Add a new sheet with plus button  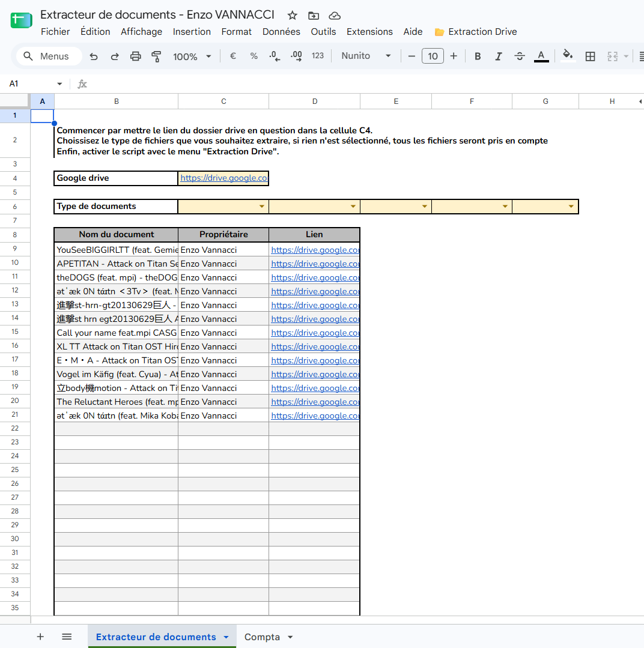[x=40, y=637]
